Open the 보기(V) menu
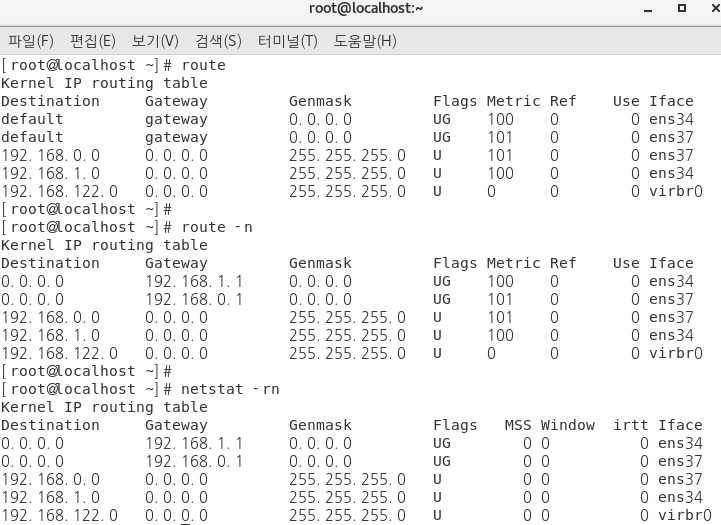 tap(155, 41)
